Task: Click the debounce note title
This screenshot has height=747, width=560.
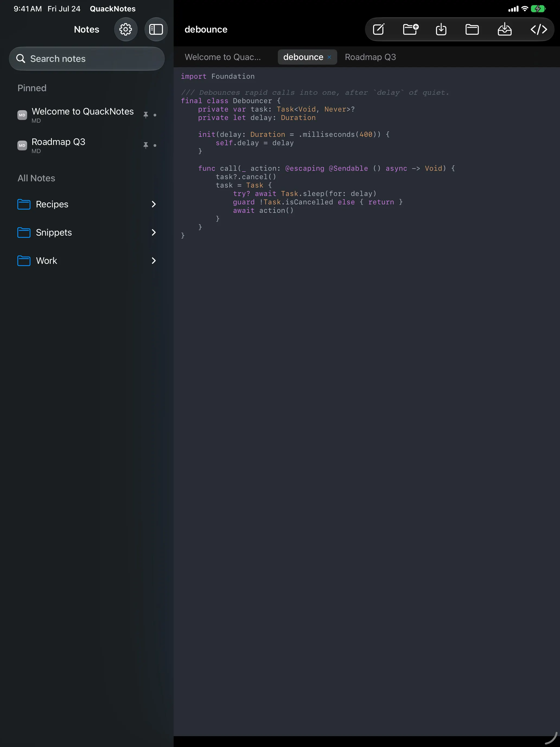Action: pyautogui.click(x=206, y=29)
